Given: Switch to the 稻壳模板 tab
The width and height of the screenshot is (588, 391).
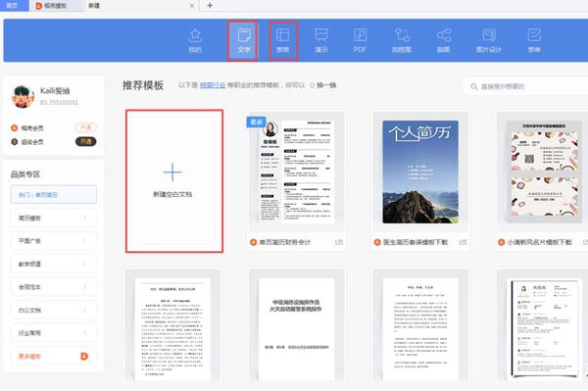Looking at the screenshot, I should (x=56, y=6).
